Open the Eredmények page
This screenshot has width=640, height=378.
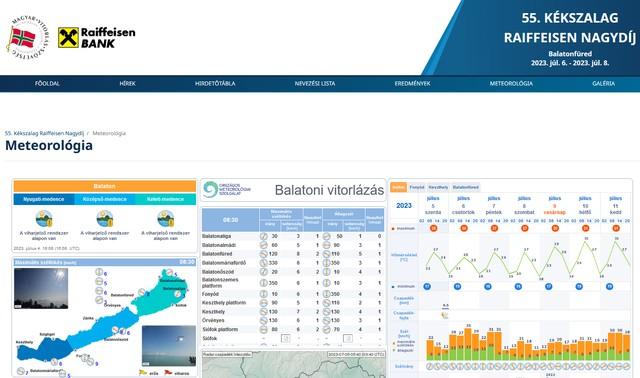pos(412,83)
